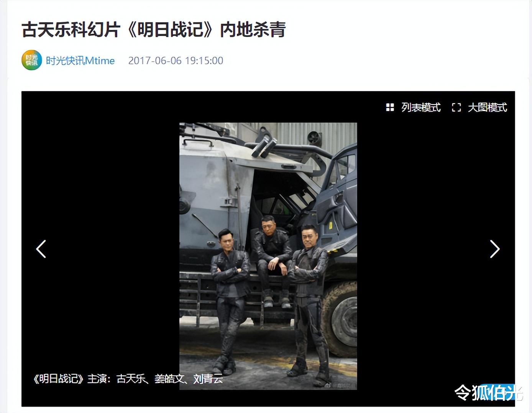Open the 时光快讯 round avatar logo

(x=31, y=60)
